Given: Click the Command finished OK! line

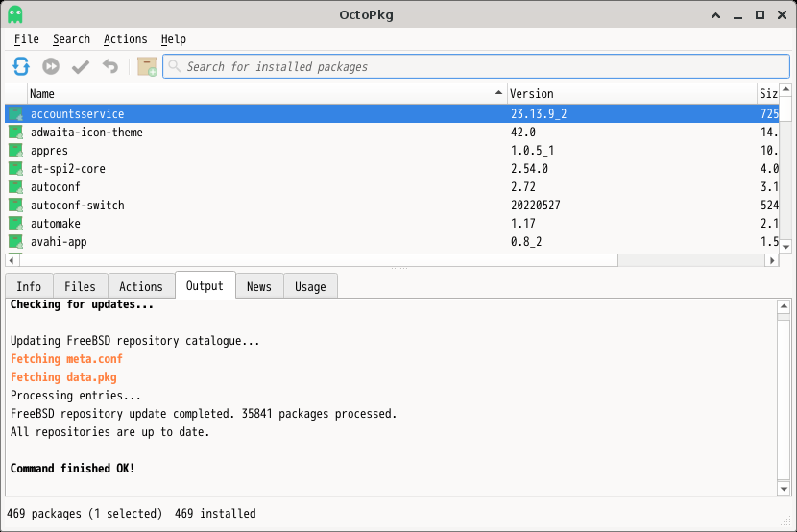Looking at the screenshot, I should [x=73, y=468].
